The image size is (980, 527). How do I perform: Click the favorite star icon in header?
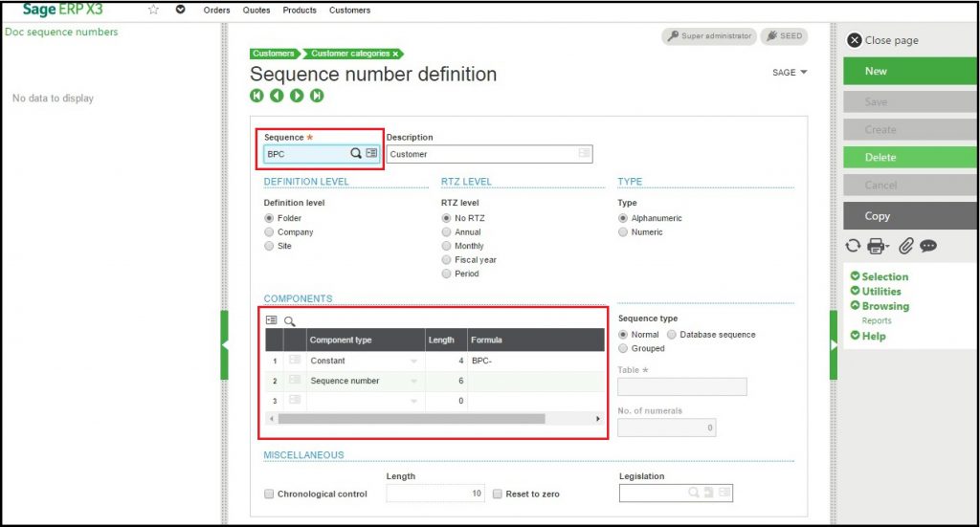153,10
